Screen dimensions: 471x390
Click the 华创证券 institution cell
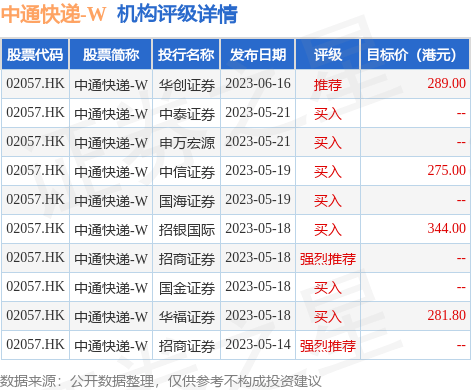tap(187, 85)
